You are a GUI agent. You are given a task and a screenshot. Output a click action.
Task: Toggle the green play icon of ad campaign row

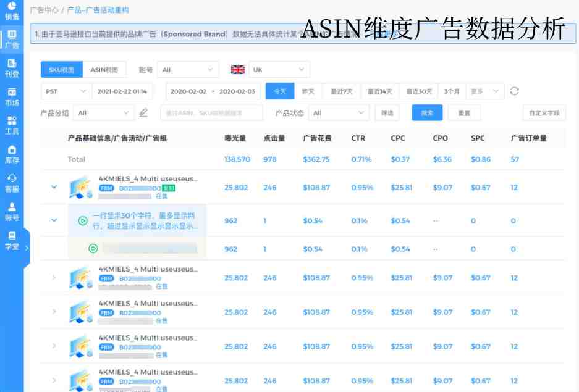(83, 221)
